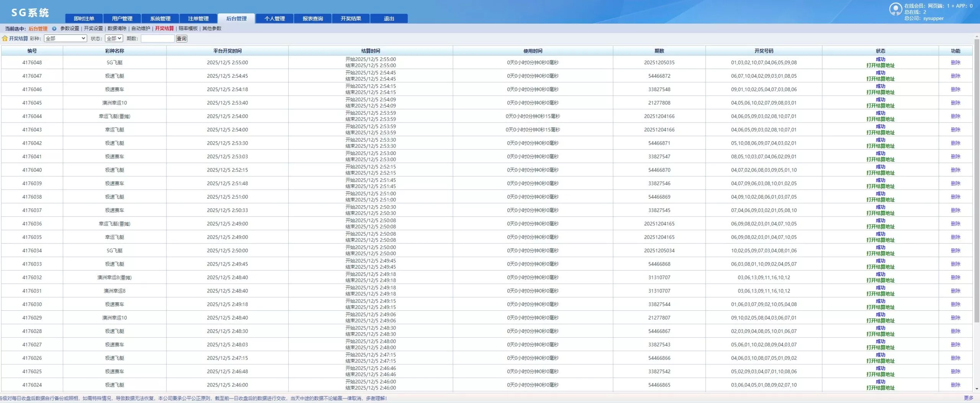Click the user avatar icon
This screenshot has width=980, height=403.
coord(895,9)
